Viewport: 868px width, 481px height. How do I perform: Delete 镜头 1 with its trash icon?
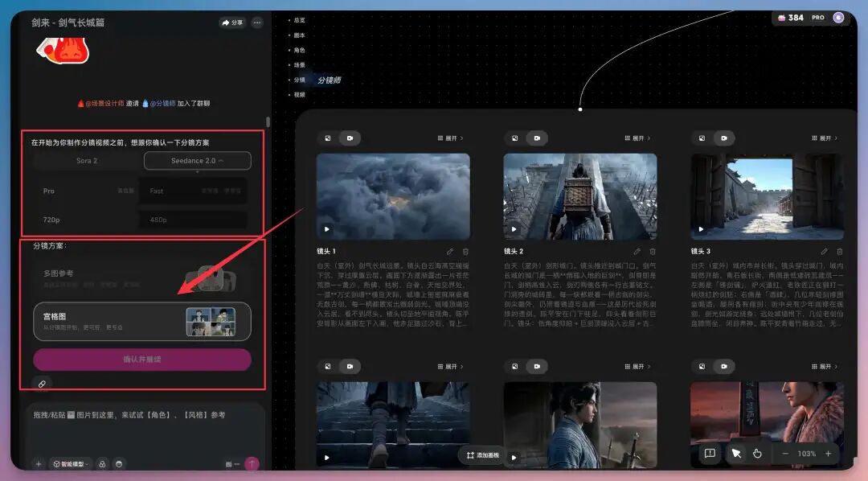(465, 252)
